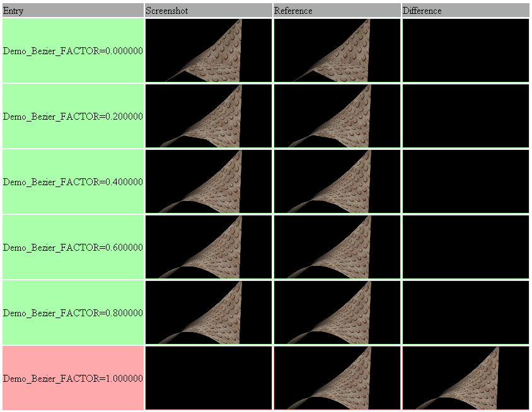Open screenshot image for FACTOR=0.600000
Image resolution: width=532 pixels, height=412 pixels.
point(209,247)
